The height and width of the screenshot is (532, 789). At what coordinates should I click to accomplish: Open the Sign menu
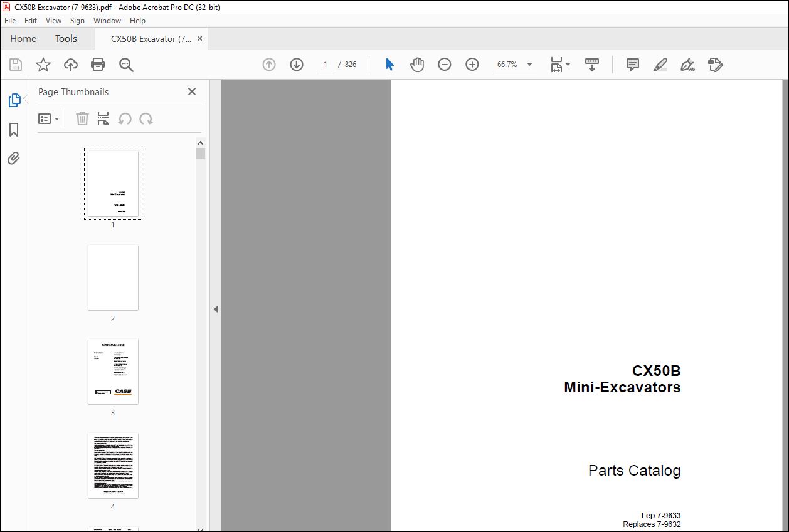pos(77,21)
